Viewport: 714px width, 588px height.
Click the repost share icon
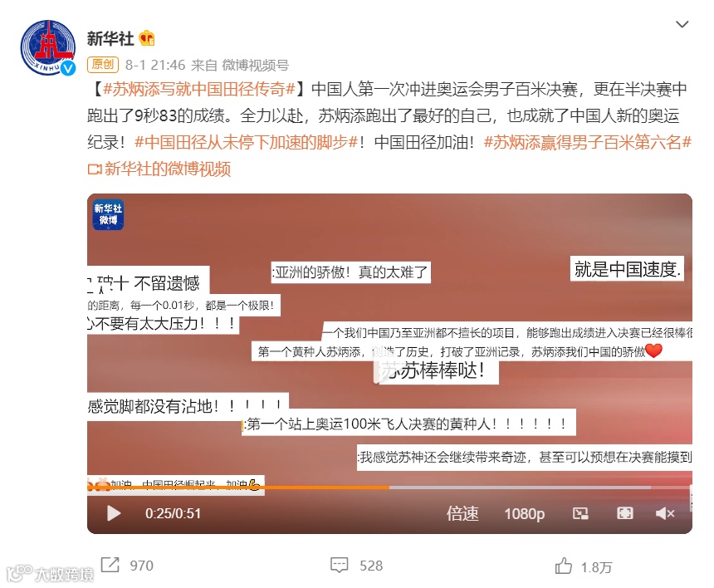pyautogui.click(x=110, y=565)
